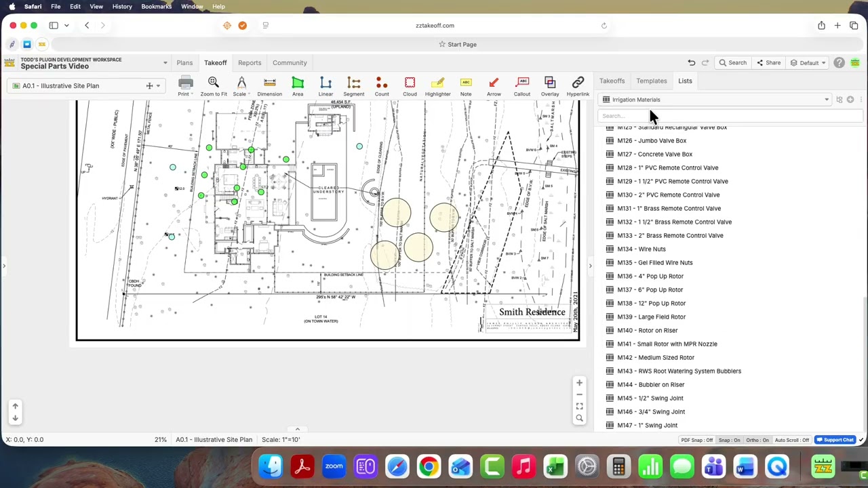The width and height of the screenshot is (868, 488).
Task: Open the History menu in menu bar
Action: [x=122, y=7]
